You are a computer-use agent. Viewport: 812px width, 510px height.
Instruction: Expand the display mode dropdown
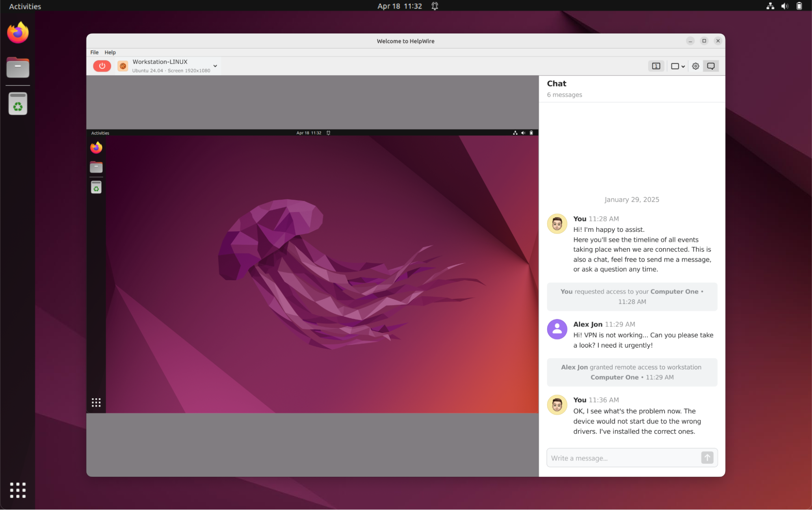pos(678,66)
